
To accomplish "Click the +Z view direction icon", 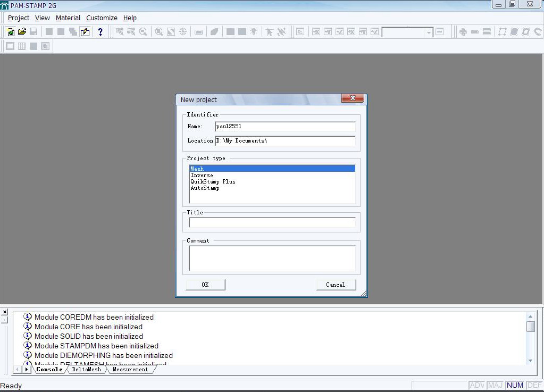I will 374,32.
